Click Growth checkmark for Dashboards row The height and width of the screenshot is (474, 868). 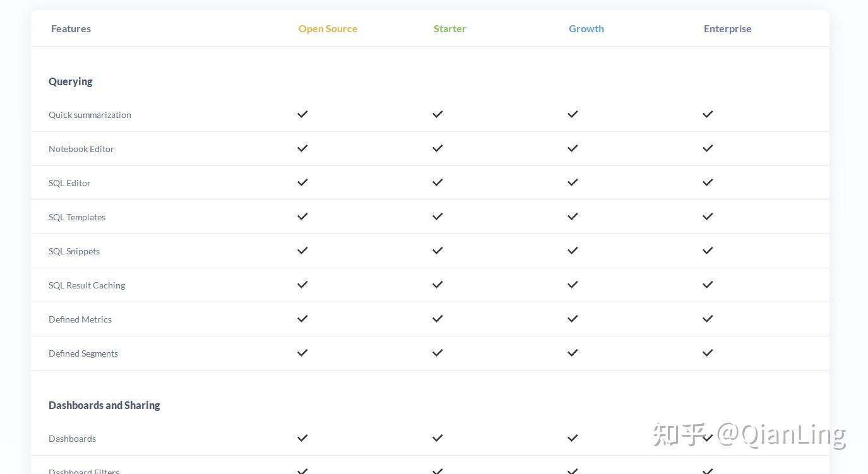pyautogui.click(x=573, y=438)
